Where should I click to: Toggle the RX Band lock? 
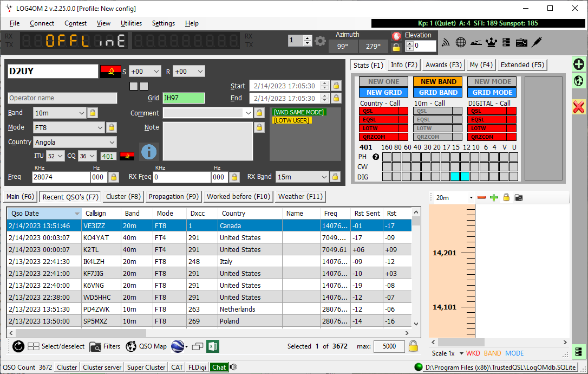tap(335, 177)
